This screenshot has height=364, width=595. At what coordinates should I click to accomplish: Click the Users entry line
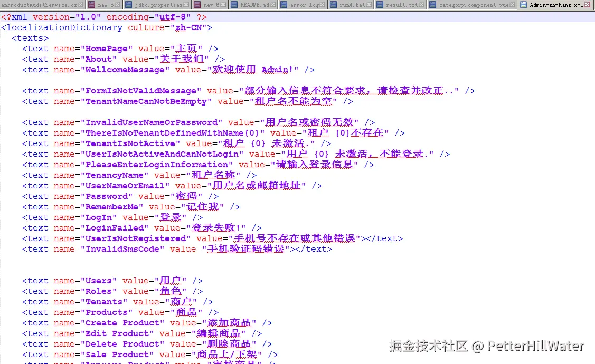112,281
